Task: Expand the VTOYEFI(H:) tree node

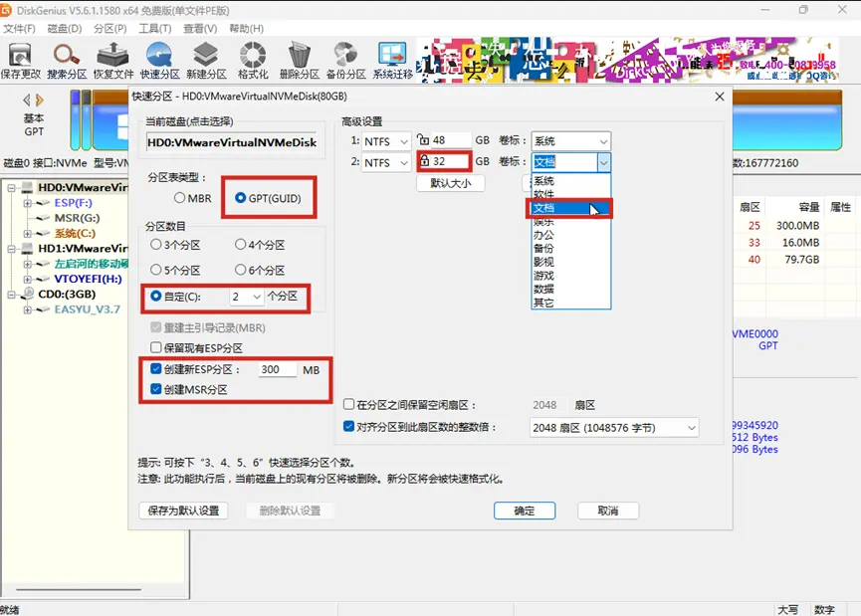Action: 27,279
